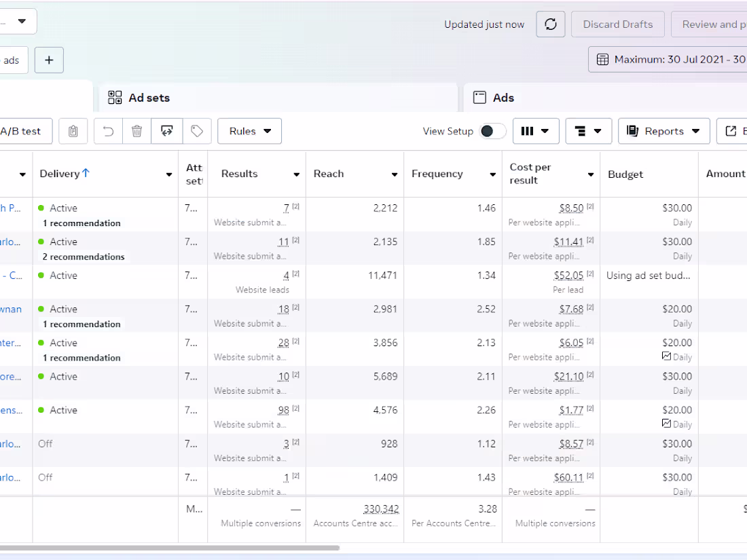The image size is (747, 560).
Task: Open the Reports dropdown menu
Action: coord(663,131)
